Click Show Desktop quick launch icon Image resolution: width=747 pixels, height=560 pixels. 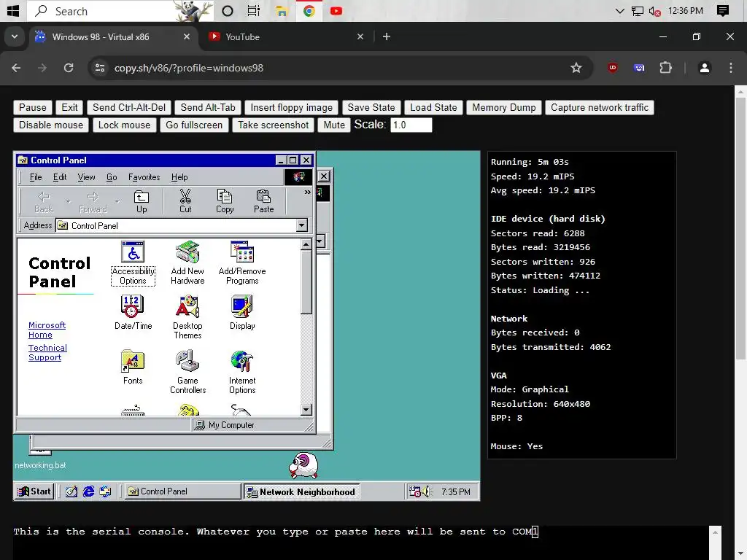pos(71,491)
